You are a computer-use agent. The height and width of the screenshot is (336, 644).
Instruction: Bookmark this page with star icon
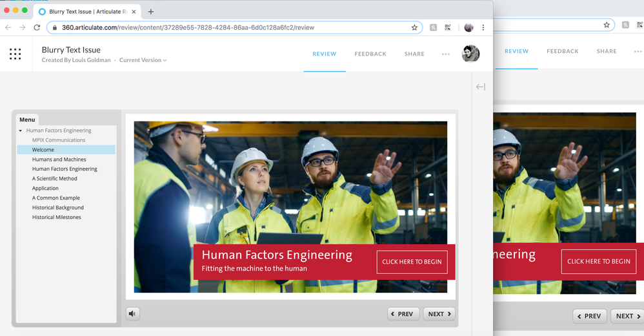pyautogui.click(x=414, y=28)
